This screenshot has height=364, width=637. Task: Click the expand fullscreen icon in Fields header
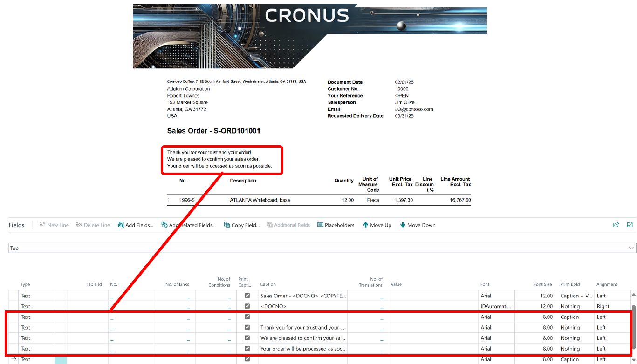pos(630,225)
